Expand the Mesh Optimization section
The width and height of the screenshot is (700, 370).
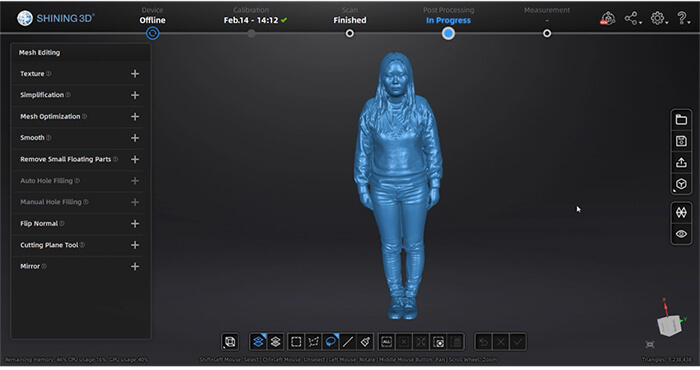coord(135,116)
